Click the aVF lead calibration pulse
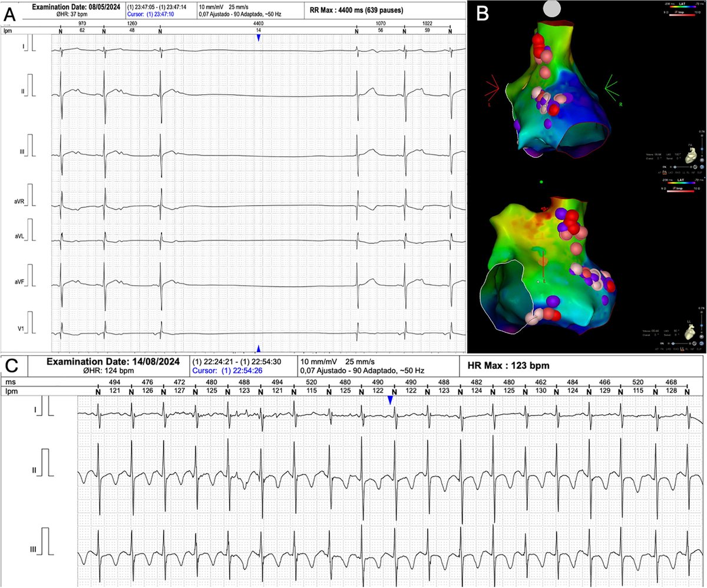This screenshot has width=707, height=588. [x=29, y=274]
